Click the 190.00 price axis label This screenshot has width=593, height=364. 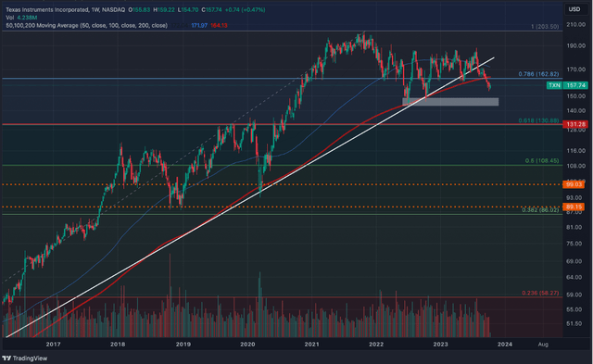575,45
